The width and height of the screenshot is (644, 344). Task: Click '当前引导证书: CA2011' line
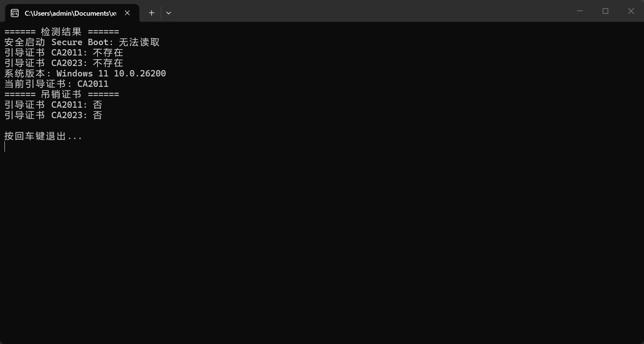click(x=57, y=84)
